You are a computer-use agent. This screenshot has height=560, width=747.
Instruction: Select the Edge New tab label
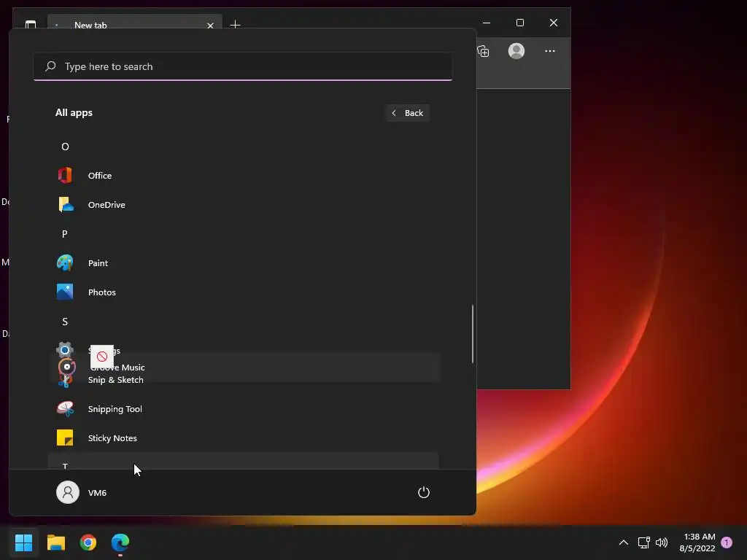tap(90, 26)
